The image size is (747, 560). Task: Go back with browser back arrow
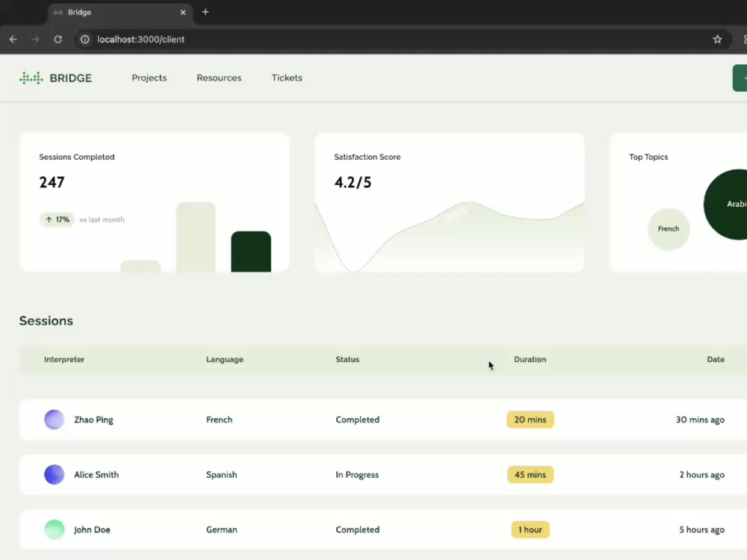[x=13, y=40]
